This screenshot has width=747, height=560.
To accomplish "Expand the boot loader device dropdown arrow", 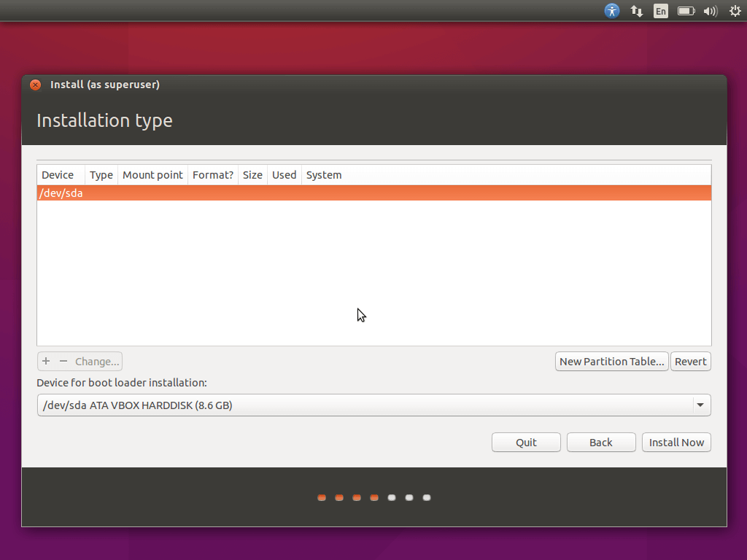I will pos(700,405).
